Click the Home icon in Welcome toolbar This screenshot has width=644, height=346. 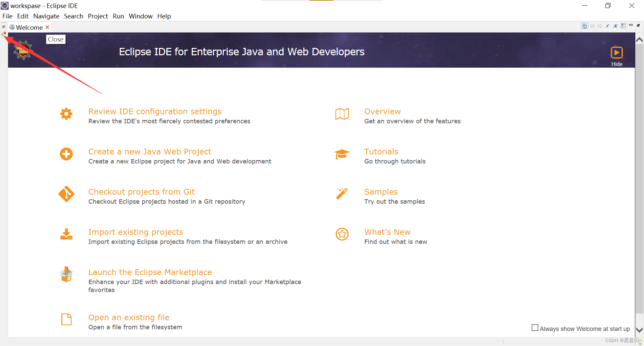click(x=585, y=26)
